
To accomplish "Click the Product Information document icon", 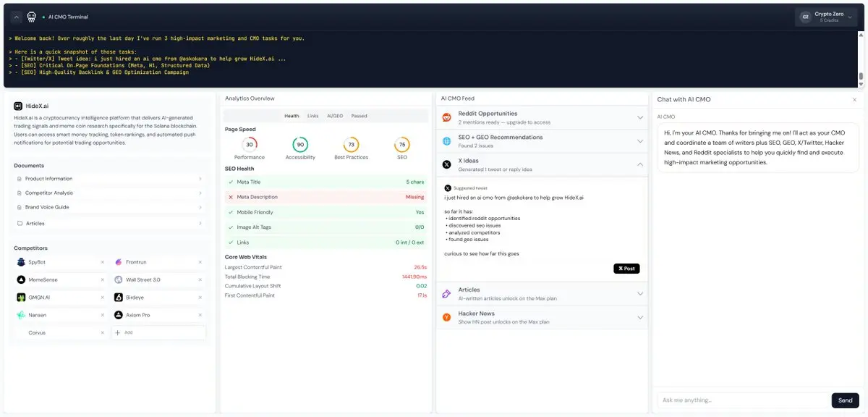I will coord(19,179).
